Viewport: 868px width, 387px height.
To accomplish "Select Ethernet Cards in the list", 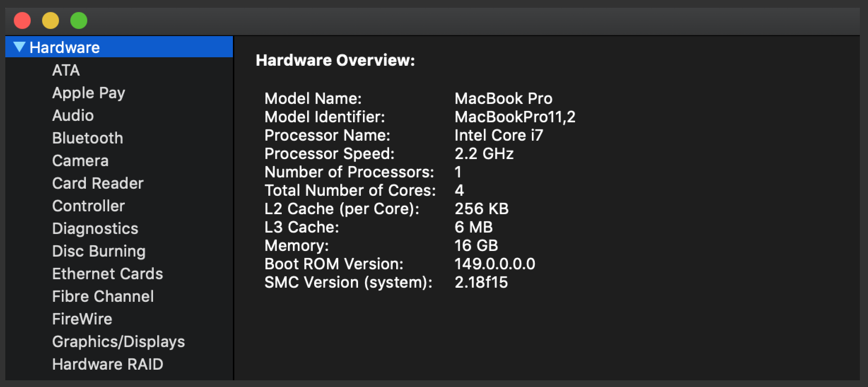I will pos(107,274).
